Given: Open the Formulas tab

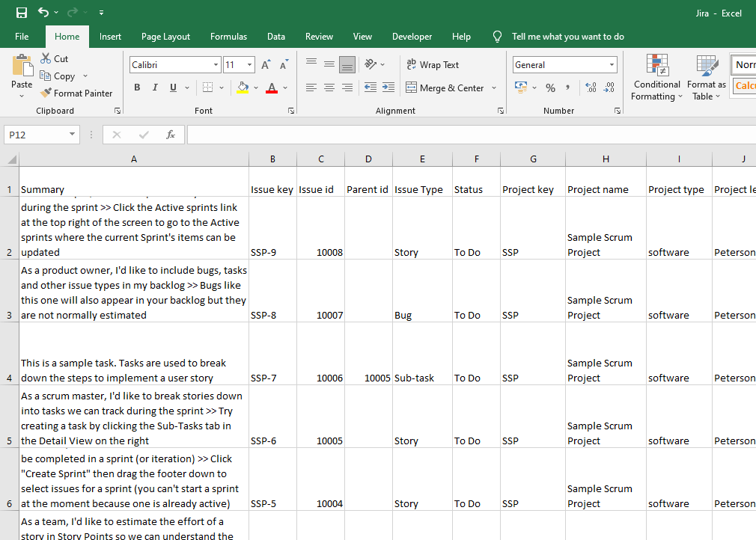Looking at the screenshot, I should tap(228, 37).
